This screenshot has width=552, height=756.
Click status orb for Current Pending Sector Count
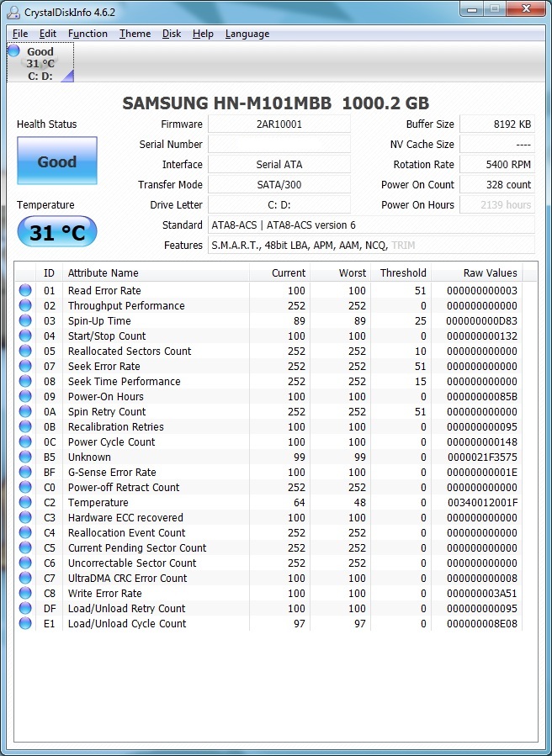[x=25, y=547]
